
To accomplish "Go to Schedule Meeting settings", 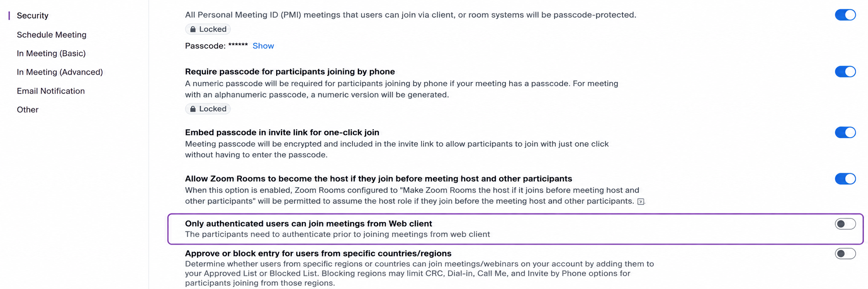I will (x=52, y=35).
